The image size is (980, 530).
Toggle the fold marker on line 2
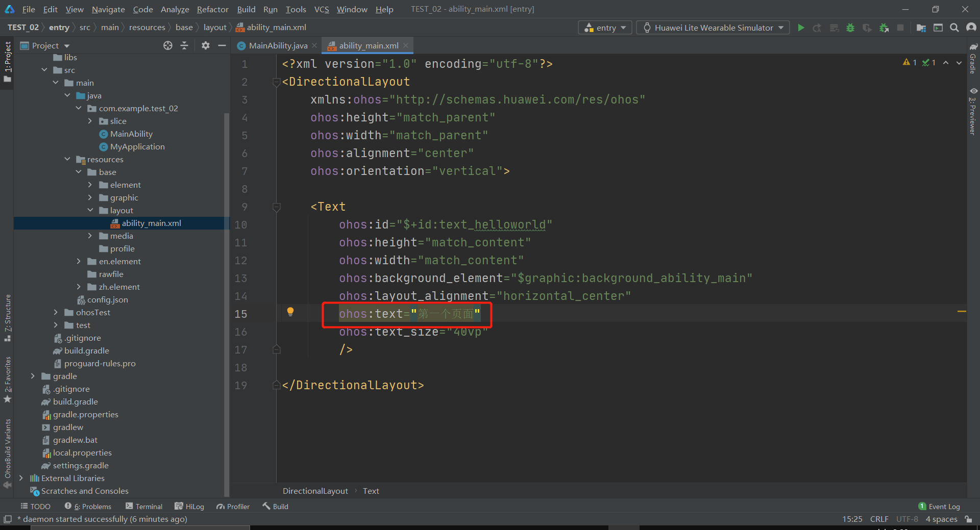pos(277,82)
